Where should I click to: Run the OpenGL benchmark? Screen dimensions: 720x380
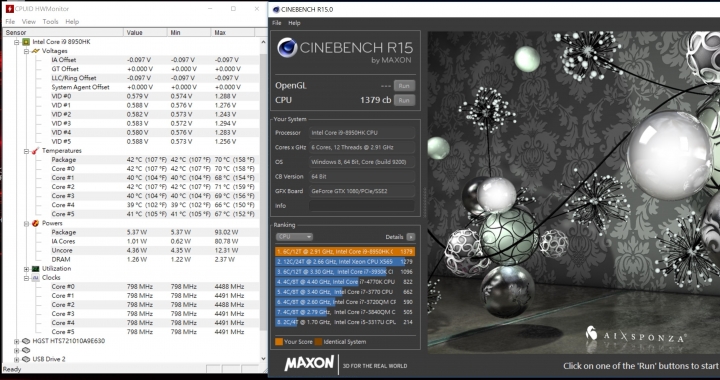pyautogui.click(x=404, y=86)
